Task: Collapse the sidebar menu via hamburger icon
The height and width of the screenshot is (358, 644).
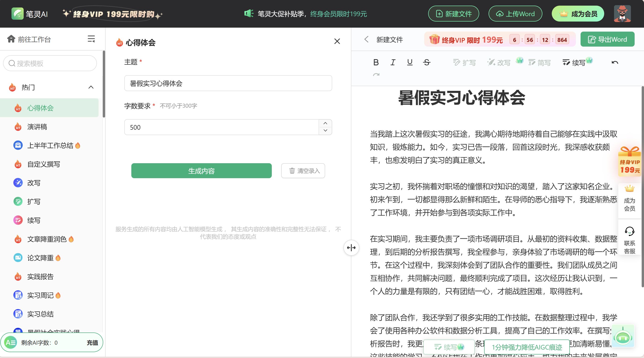Action: (91, 39)
